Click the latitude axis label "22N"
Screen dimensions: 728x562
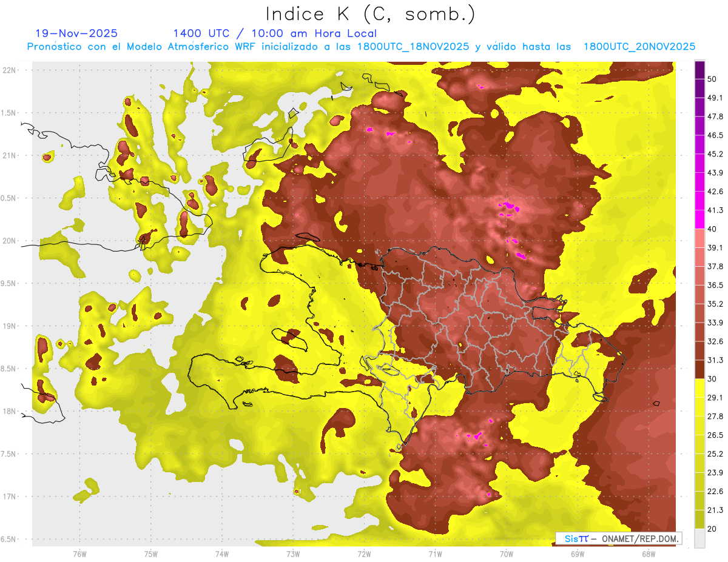click(x=10, y=70)
